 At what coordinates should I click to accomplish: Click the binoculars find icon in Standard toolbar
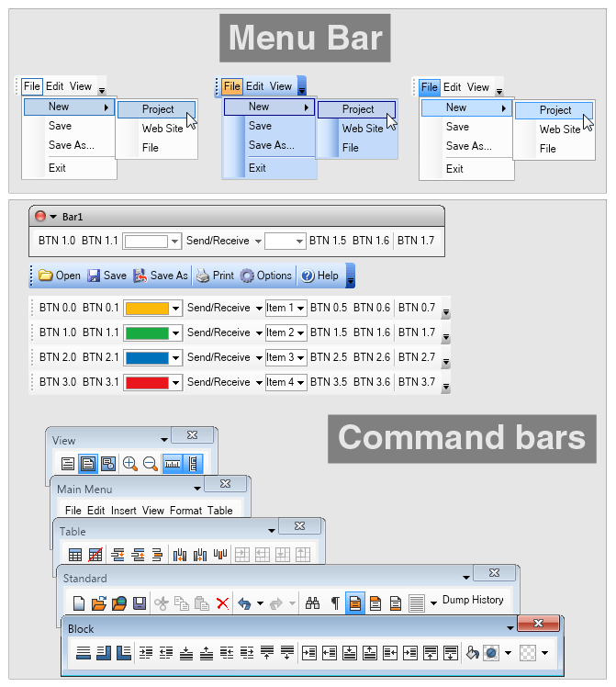(x=313, y=603)
